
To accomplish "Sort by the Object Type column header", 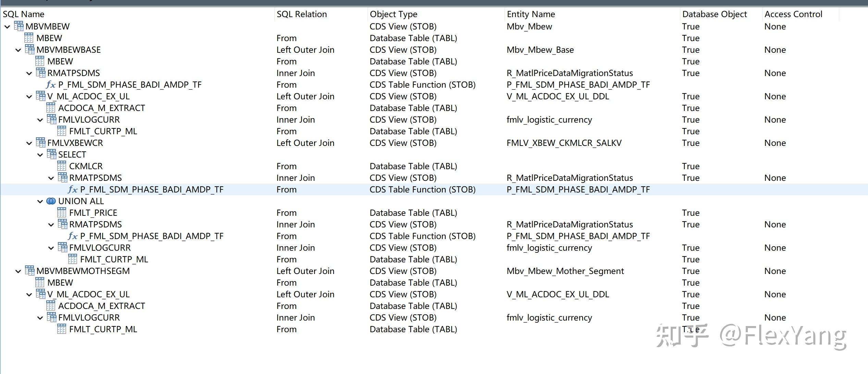I will [x=393, y=14].
